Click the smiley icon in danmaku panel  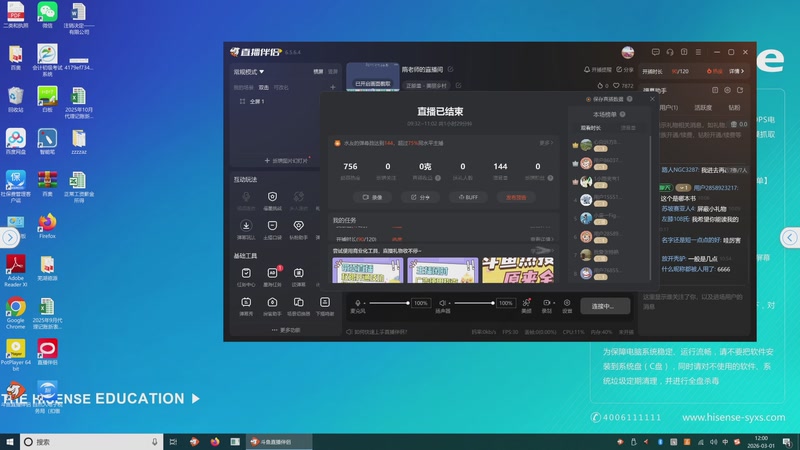[x=727, y=90]
